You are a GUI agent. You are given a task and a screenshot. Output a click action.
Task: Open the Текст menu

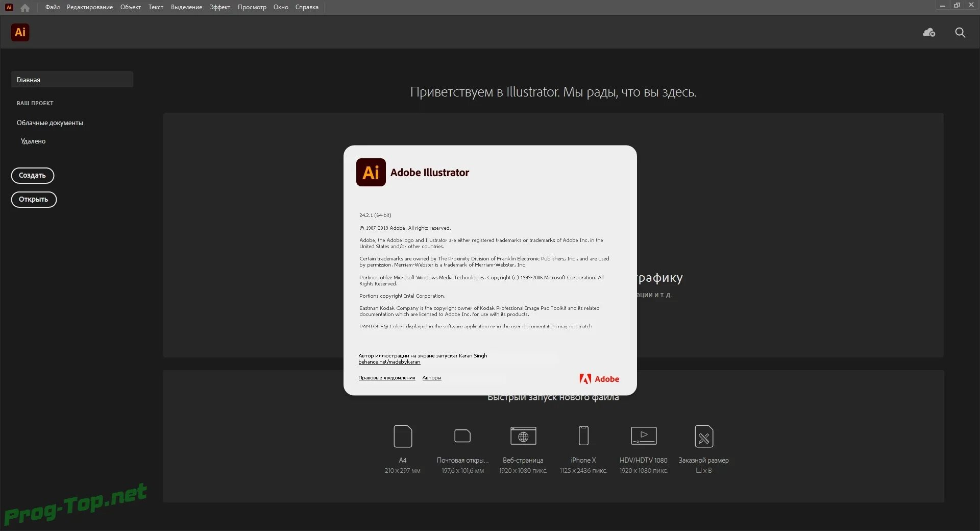pyautogui.click(x=156, y=7)
